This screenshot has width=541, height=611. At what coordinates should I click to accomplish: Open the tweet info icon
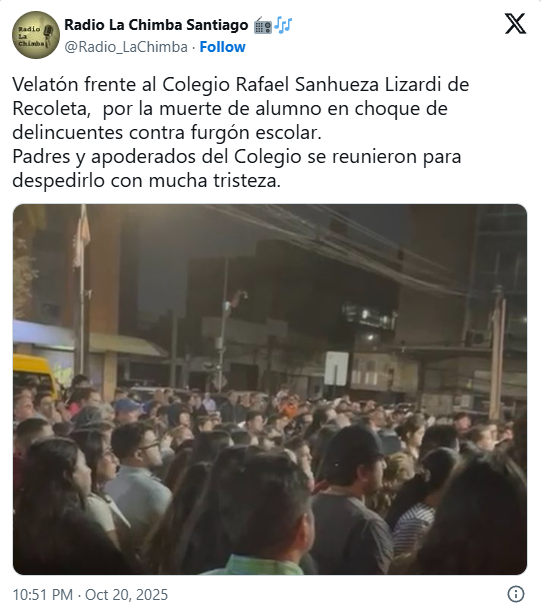coord(516,594)
